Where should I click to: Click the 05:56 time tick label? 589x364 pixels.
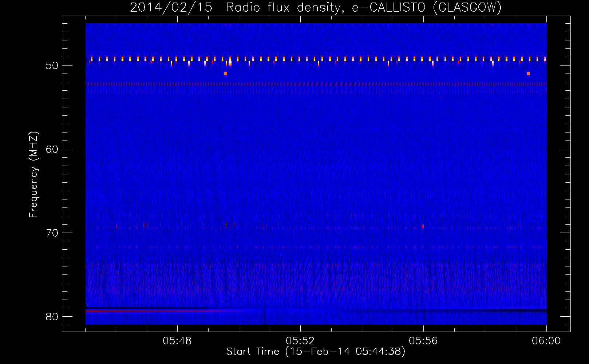[423, 341]
